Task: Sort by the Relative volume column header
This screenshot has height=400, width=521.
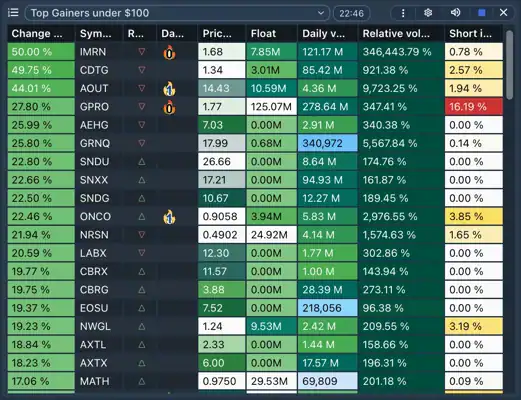Action: pyautogui.click(x=401, y=33)
